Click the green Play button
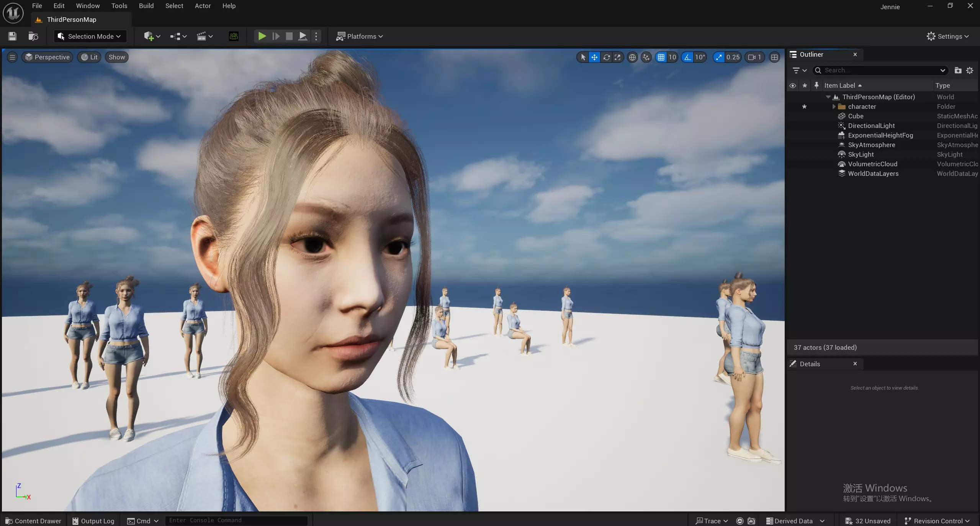The height and width of the screenshot is (526, 980). pos(262,36)
